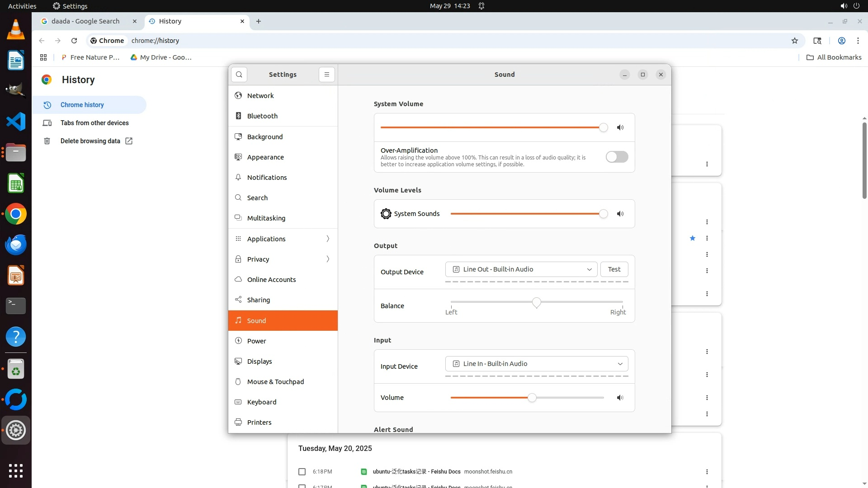
Task: Select Bluetooth in Settings sidebar
Action: click(262, 116)
